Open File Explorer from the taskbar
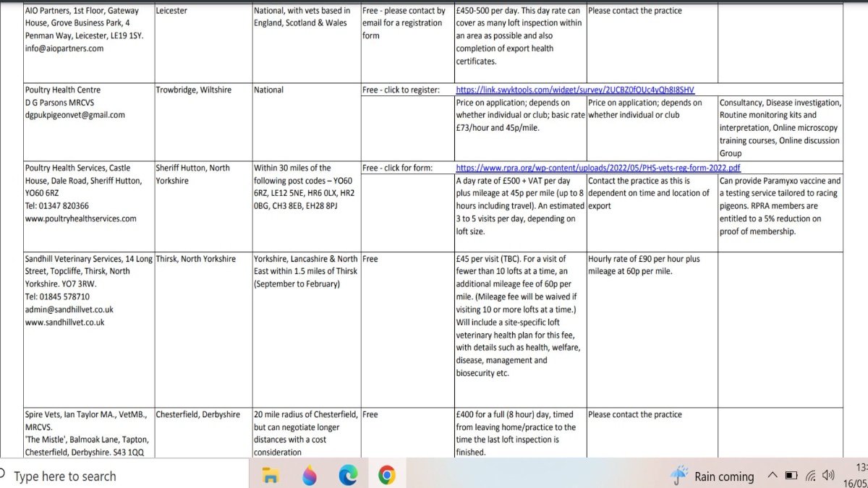The height and width of the screenshot is (488, 868). [x=271, y=476]
